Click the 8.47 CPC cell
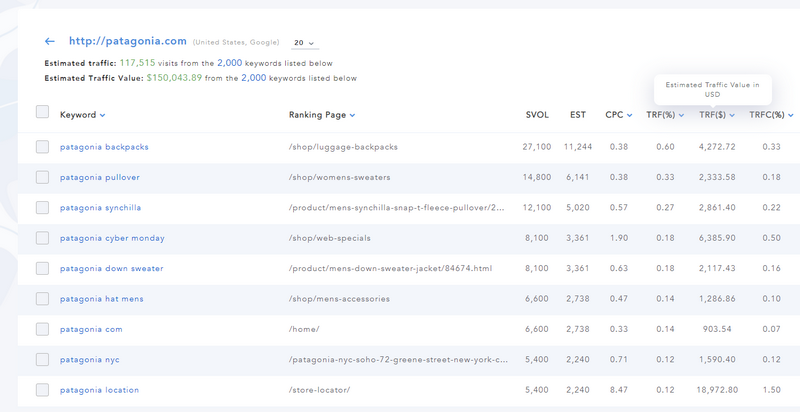 pos(618,390)
